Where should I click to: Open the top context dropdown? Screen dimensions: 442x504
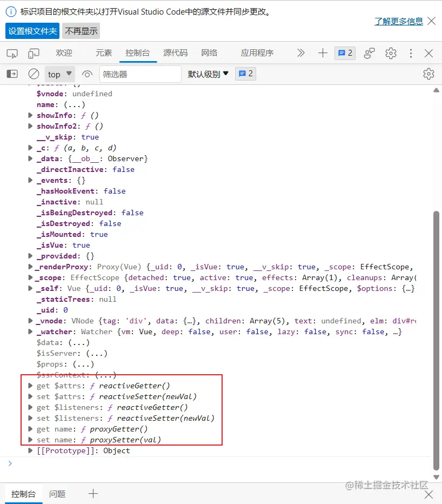(x=60, y=75)
